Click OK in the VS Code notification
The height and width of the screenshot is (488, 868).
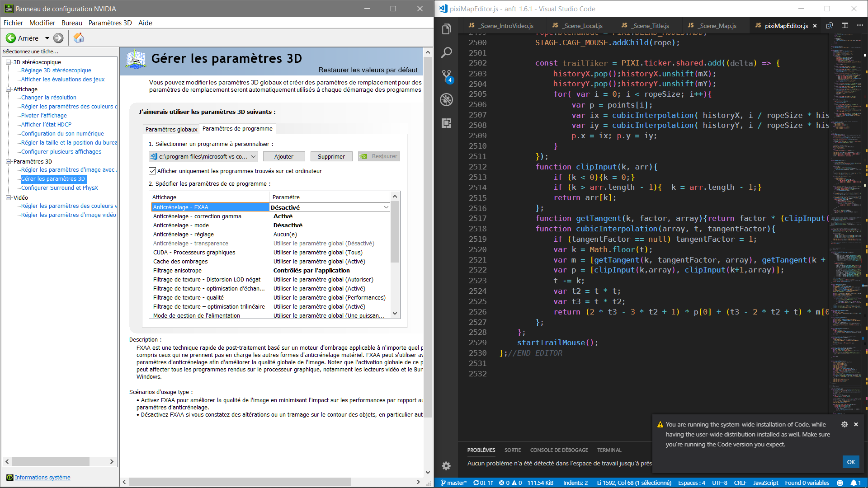click(x=850, y=462)
